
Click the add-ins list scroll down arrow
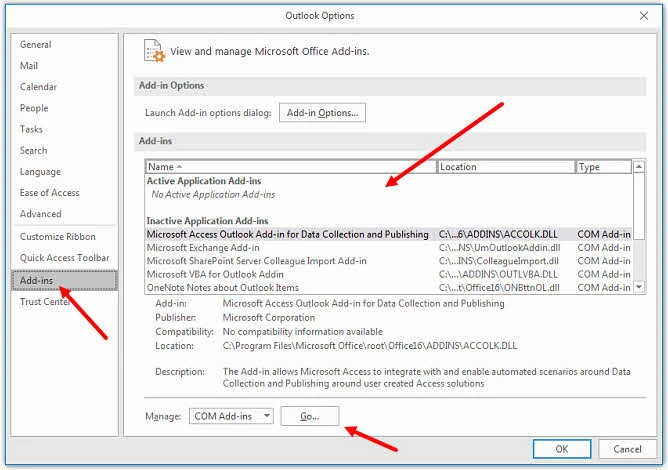639,287
